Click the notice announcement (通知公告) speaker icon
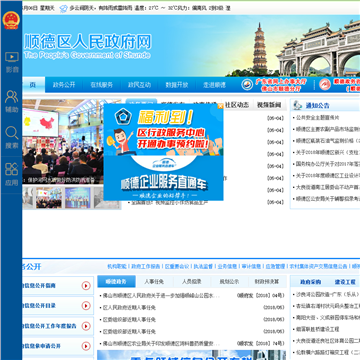 coord(297,105)
